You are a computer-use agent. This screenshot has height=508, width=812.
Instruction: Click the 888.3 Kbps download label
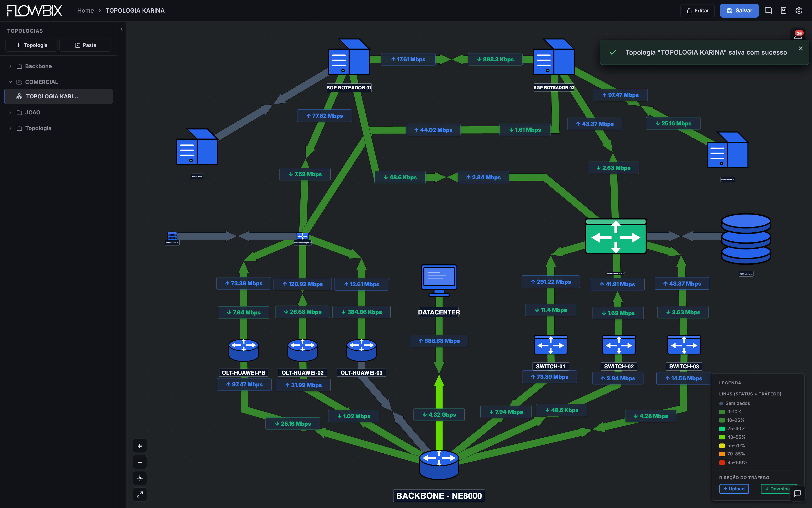point(495,60)
